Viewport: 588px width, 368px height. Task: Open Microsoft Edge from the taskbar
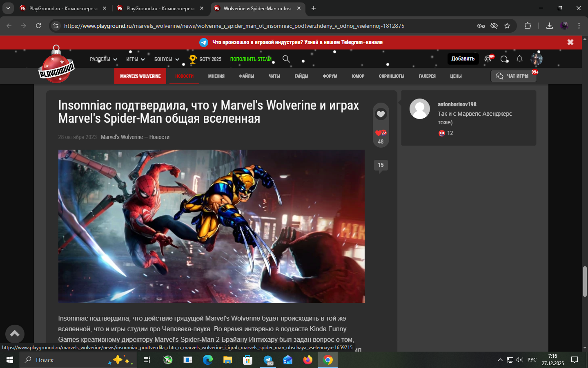pos(208,360)
